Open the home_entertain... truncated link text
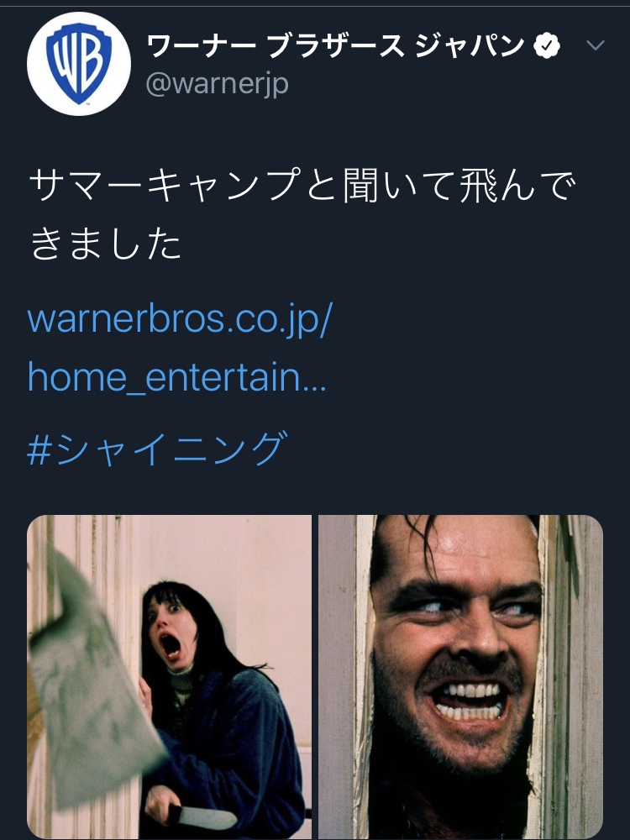The height and width of the screenshot is (840, 630). [176, 378]
